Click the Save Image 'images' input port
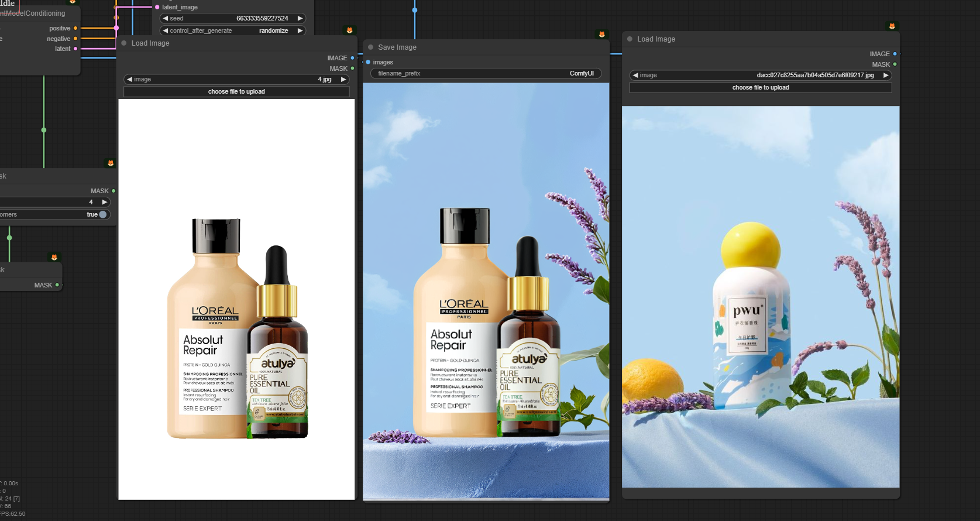 coord(368,62)
